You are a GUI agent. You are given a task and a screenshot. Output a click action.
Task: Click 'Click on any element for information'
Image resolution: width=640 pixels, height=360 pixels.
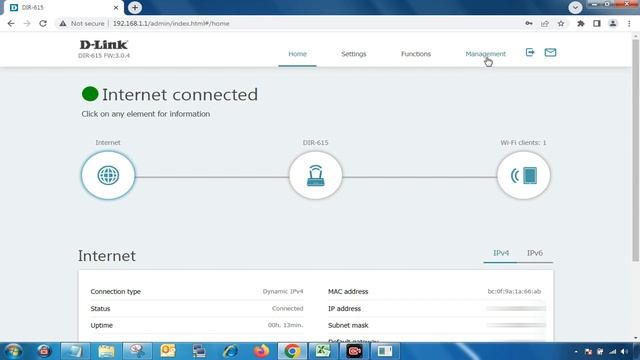point(146,114)
